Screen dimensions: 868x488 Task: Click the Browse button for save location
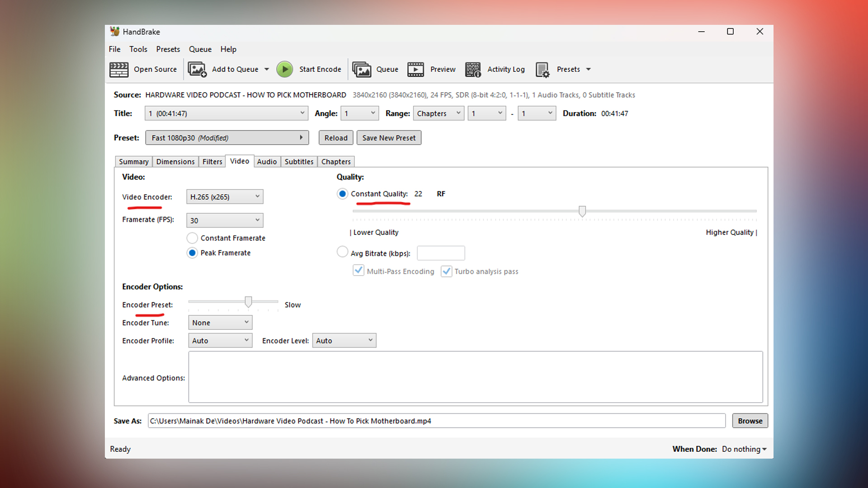pyautogui.click(x=750, y=421)
